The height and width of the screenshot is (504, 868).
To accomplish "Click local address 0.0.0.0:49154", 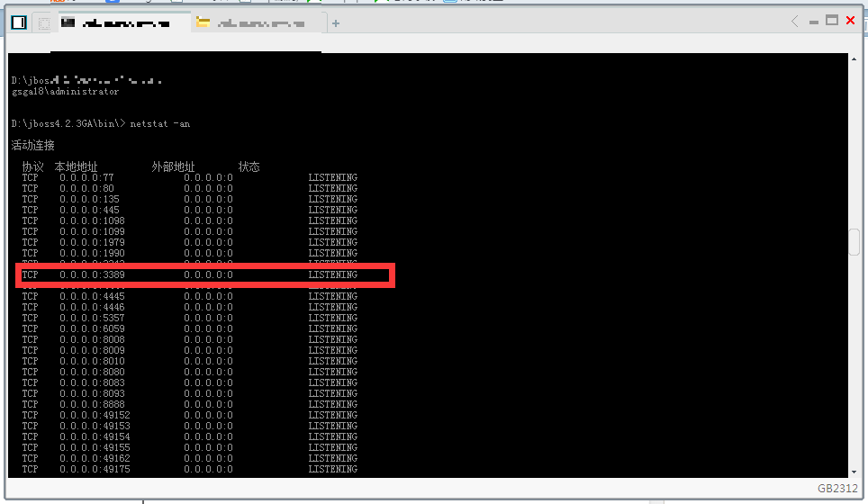I will [x=95, y=436].
